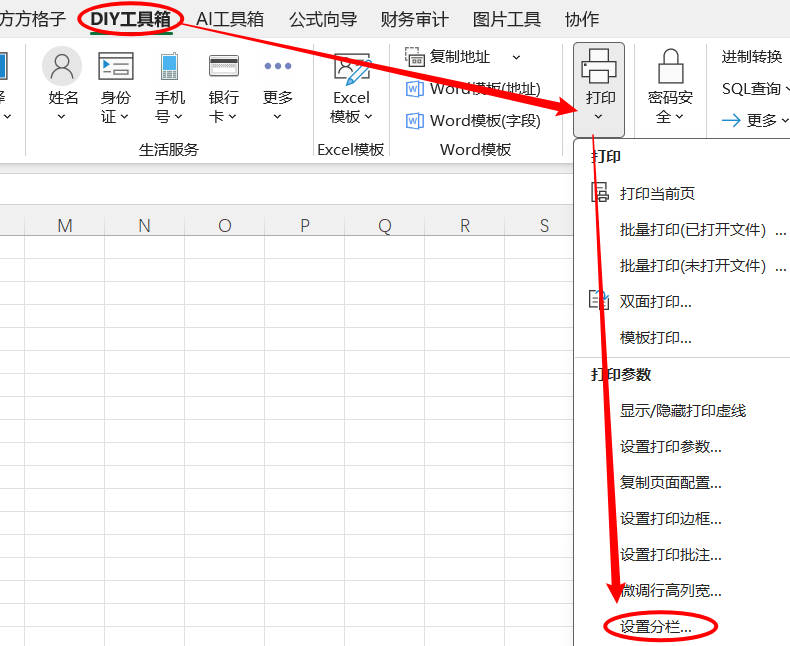The width and height of the screenshot is (790, 646).
Task: Select column header P
Action: (305, 226)
